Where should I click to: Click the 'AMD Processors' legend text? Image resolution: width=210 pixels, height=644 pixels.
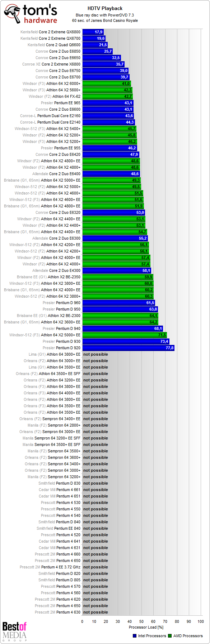(188, 636)
